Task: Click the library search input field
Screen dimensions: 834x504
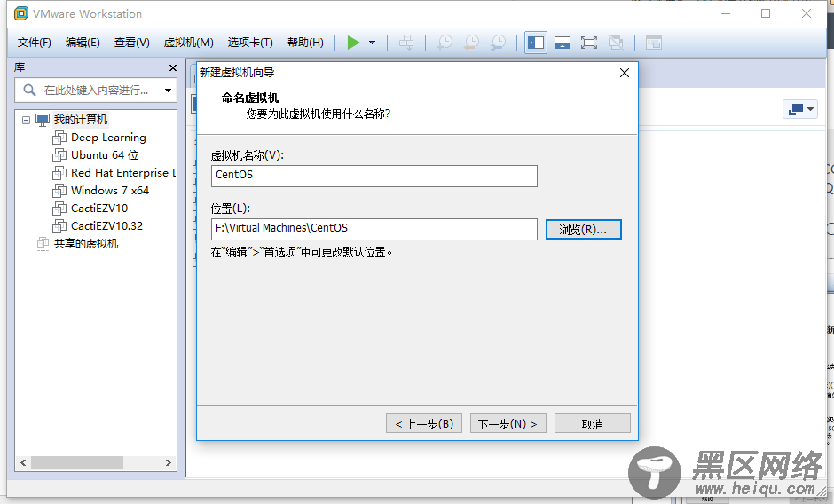Action: [x=96, y=91]
